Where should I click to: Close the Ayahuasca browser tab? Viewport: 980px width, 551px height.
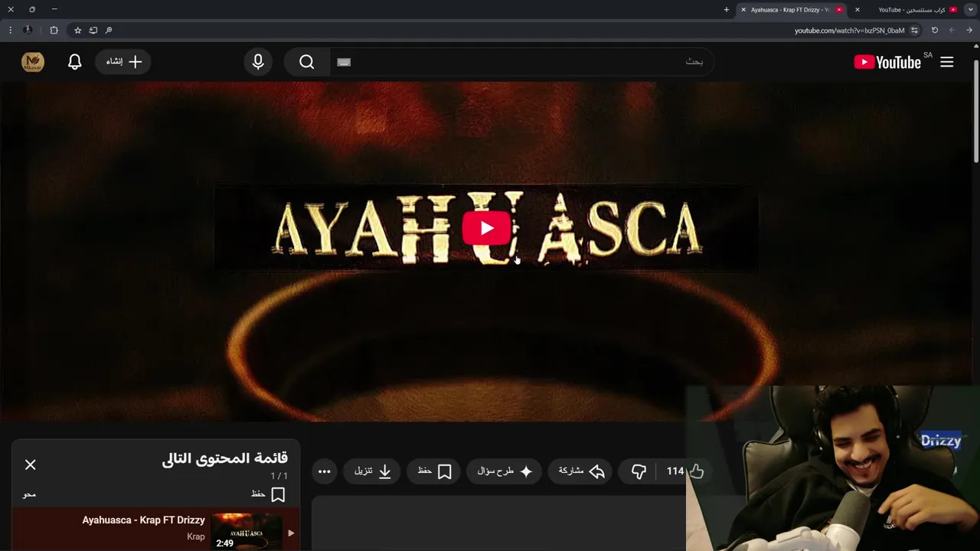click(x=743, y=10)
